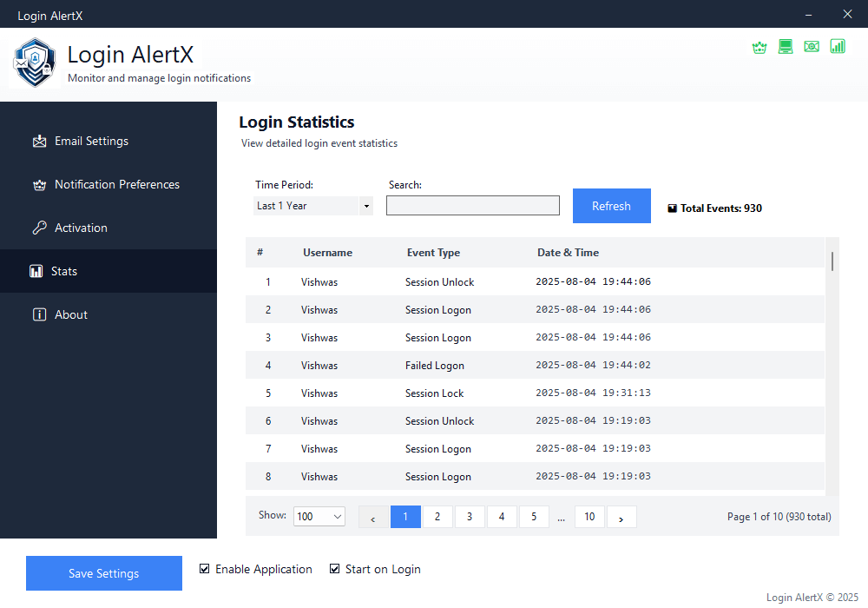Select the Session Lock event row
The height and width of the screenshot is (608, 868).
point(536,393)
